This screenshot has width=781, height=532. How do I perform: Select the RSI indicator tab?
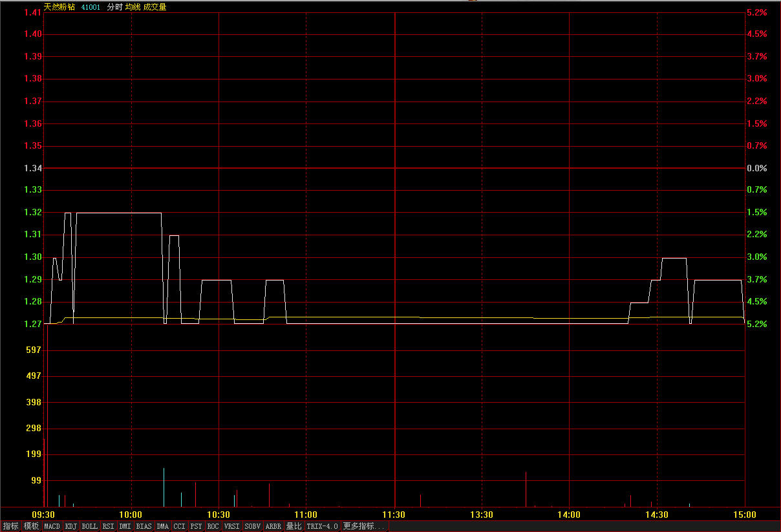pyautogui.click(x=109, y=526)
